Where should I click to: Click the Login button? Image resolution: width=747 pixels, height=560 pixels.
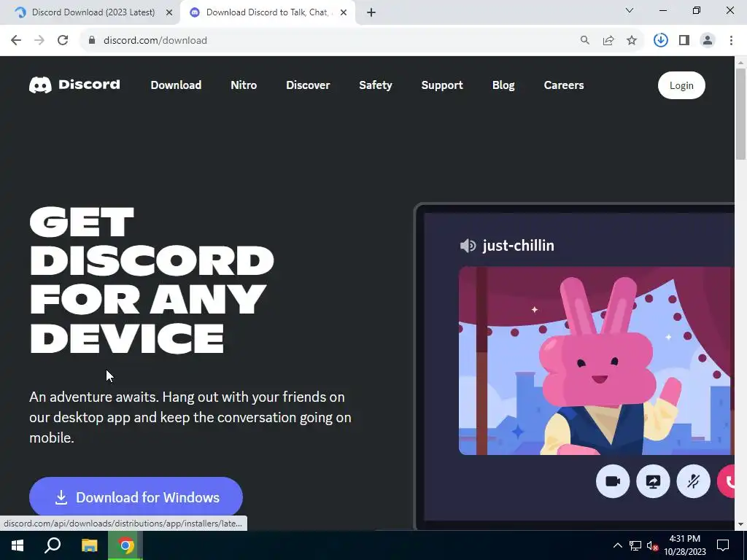click(681, 85)
